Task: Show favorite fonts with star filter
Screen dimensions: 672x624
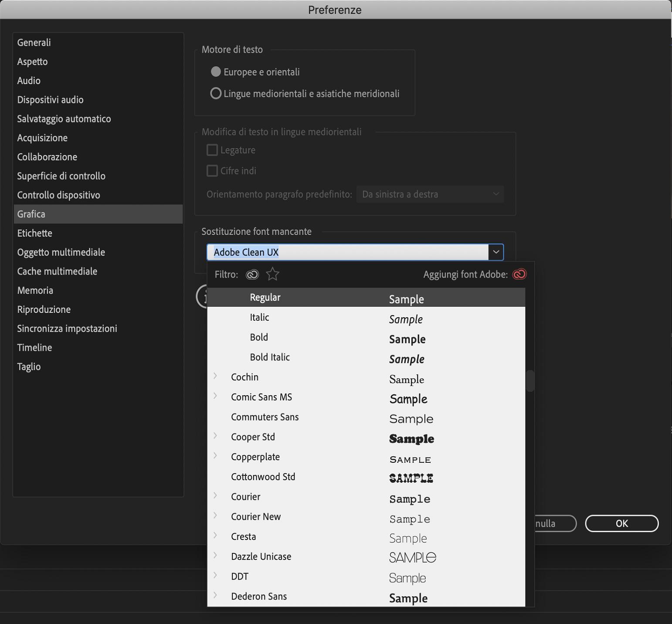Action: pos(273,274)
